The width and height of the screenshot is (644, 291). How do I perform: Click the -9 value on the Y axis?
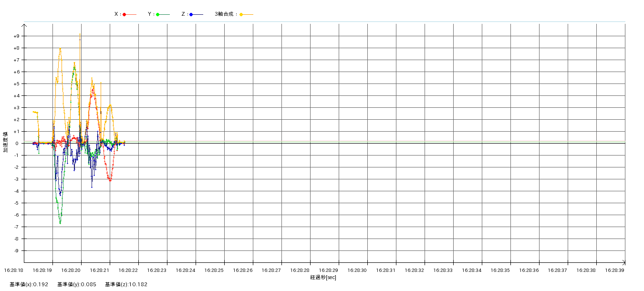(x=16, y=251)
